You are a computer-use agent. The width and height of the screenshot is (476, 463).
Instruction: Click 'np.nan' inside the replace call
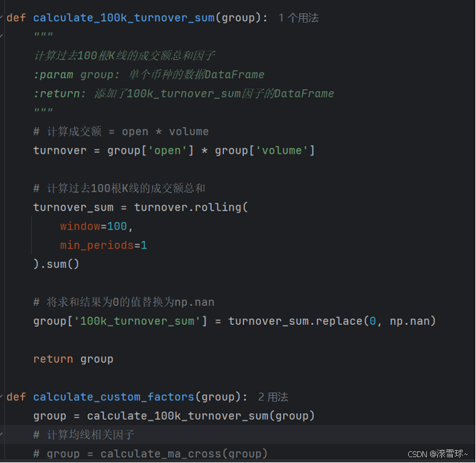click(x=410, y=321)
